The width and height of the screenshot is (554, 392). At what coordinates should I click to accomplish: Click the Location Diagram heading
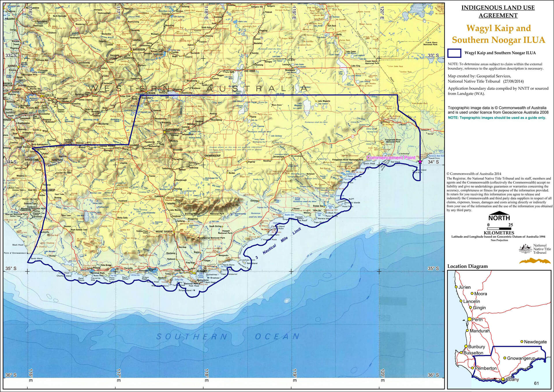click(467, 266)
